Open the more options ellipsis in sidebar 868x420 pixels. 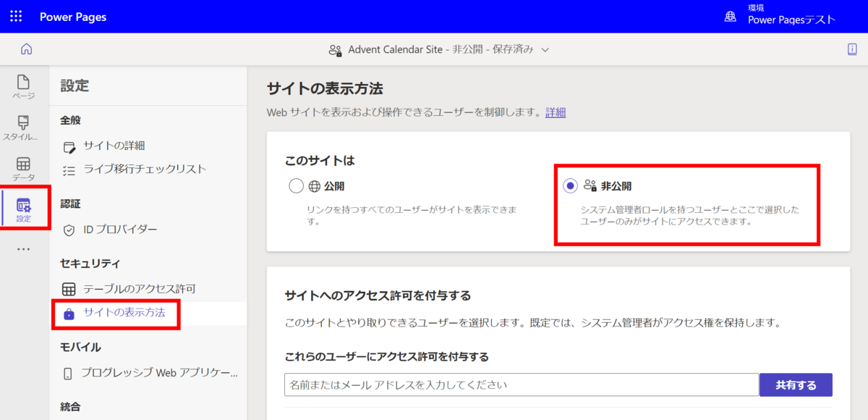pos(24,250)
